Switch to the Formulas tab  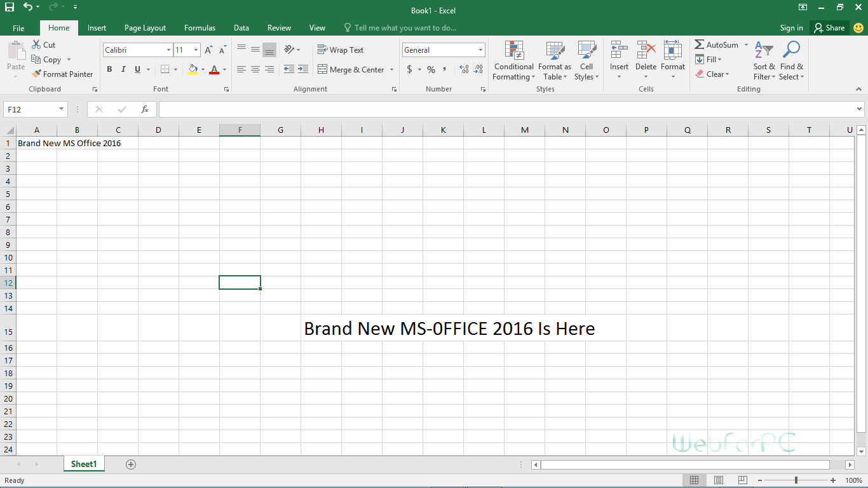(200, 28)
